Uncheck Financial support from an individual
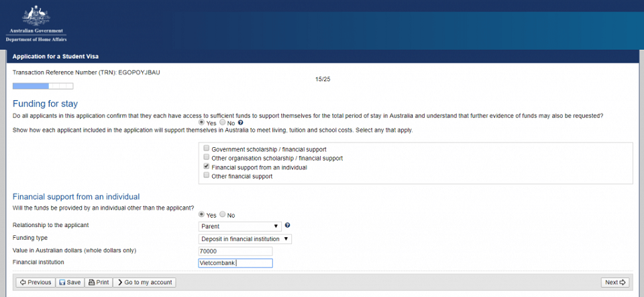Screen dimensions: 644x297 pos(207,167)
